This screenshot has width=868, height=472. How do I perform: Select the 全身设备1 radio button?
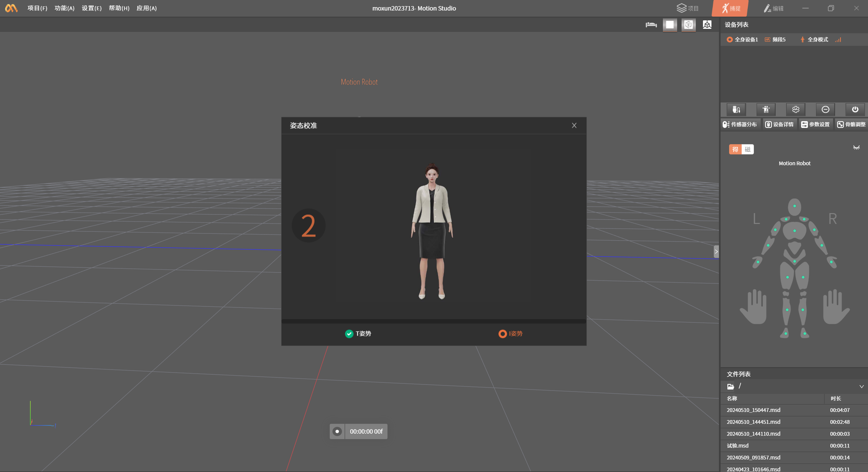pyautogui.click(x=729, y=40)
